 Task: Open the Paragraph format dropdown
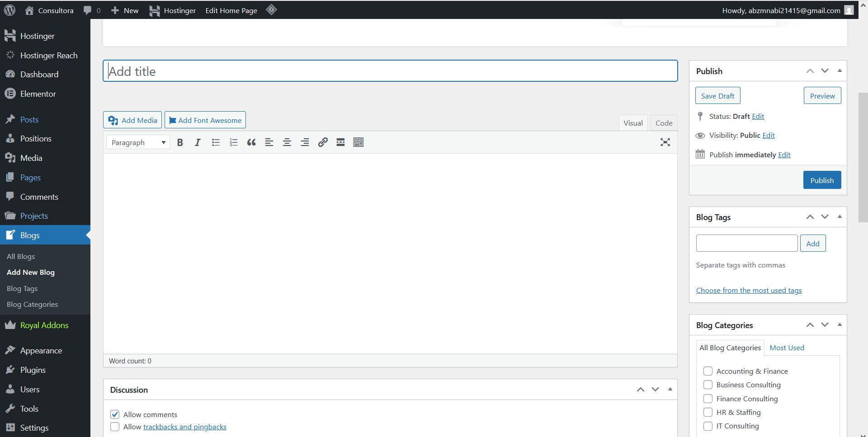[137, 142]
